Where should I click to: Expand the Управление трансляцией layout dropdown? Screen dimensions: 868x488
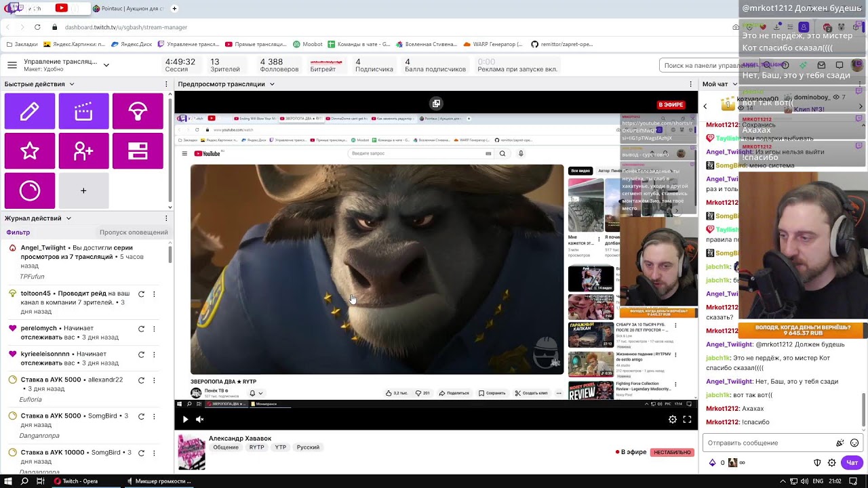coord(106,65)
